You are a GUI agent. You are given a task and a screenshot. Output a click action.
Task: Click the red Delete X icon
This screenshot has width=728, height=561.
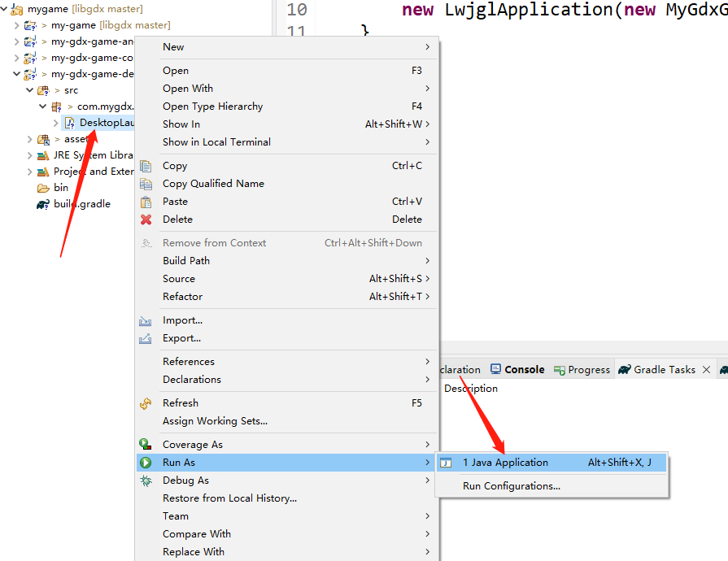tap(146, 220)
